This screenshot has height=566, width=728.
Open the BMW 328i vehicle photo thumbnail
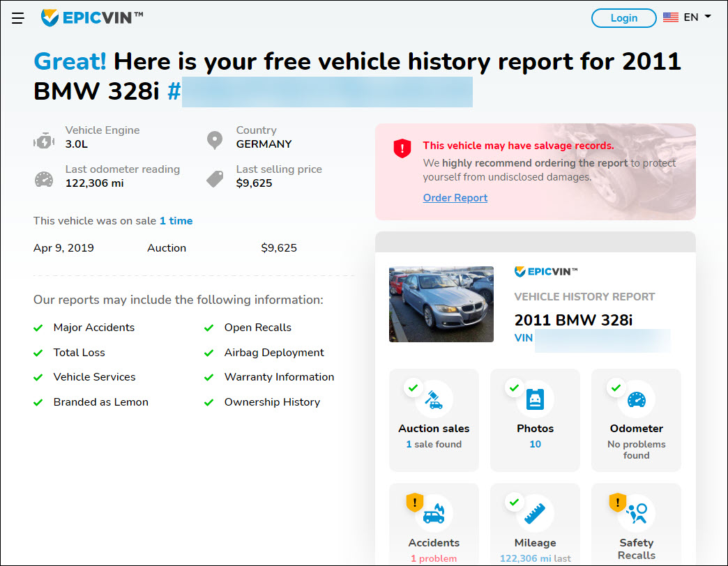[441, 305]
